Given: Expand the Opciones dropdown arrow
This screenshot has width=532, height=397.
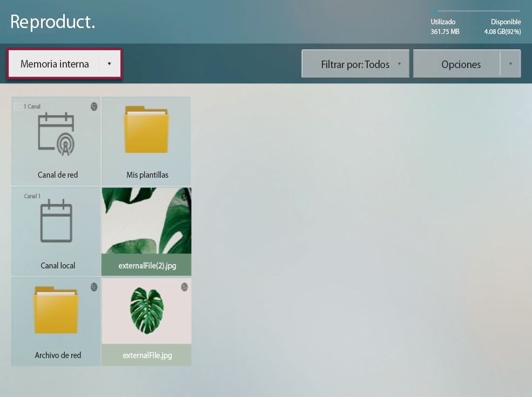Looking at the screenshot, I should tap(510, 64).
